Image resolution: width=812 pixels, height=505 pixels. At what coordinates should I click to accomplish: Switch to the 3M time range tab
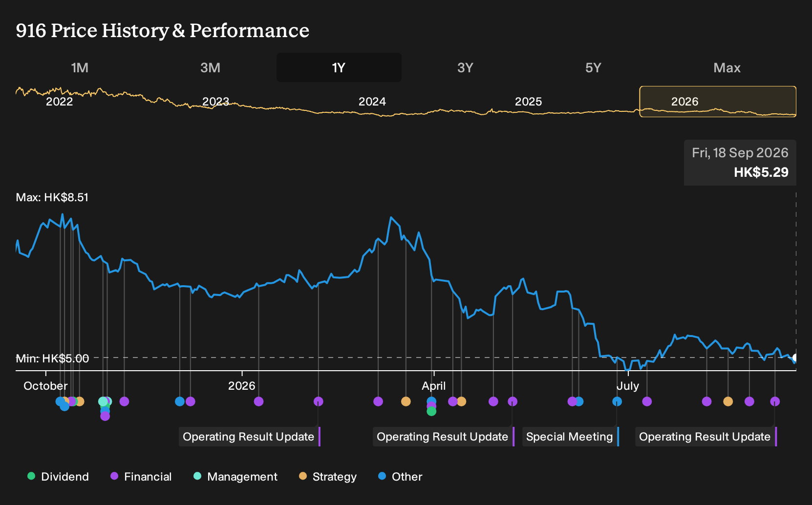click(x=210, y=67)
